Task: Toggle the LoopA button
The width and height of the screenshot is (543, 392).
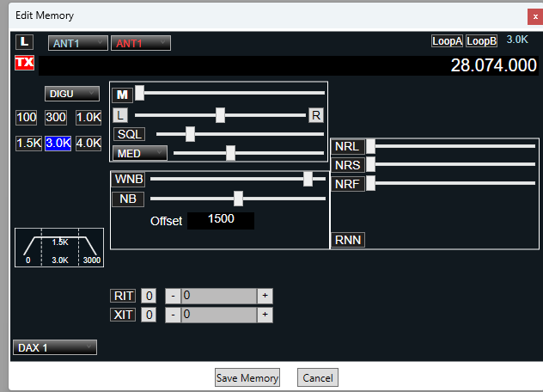Action: [447, 41]
